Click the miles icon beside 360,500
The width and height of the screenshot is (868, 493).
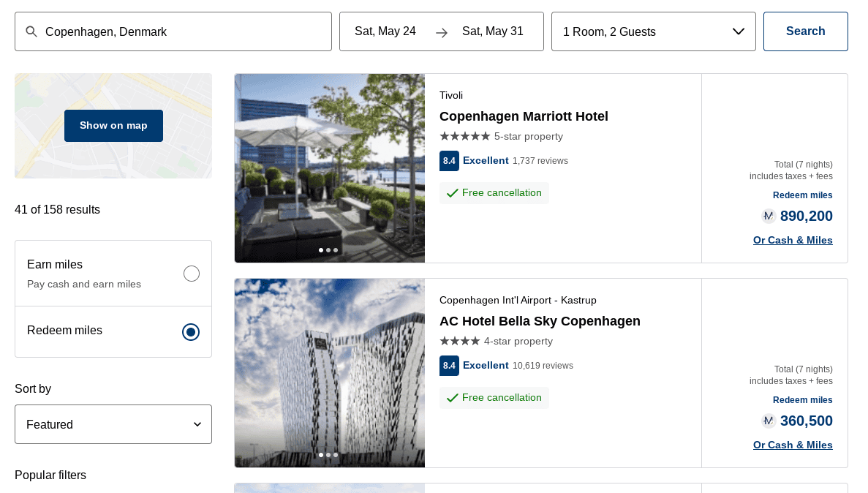(x=768, y=421)
